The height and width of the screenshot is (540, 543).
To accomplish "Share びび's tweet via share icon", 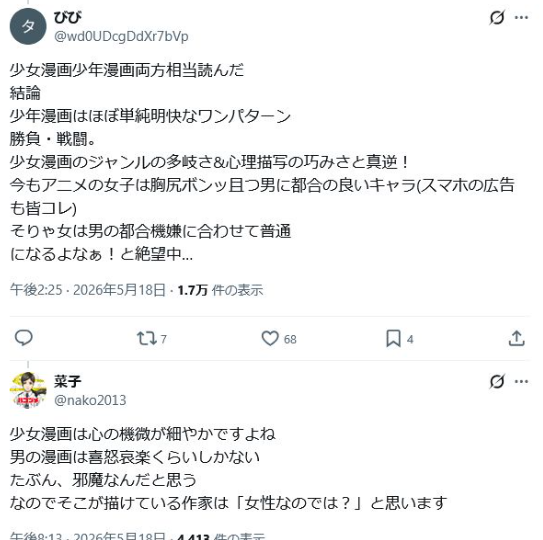I will click(x=517, y=338).
